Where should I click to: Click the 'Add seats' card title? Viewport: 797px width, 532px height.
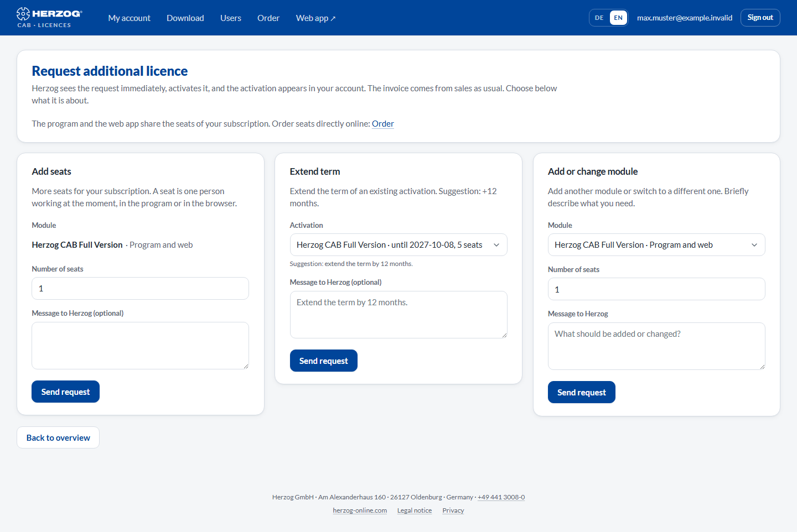point(51,171)
